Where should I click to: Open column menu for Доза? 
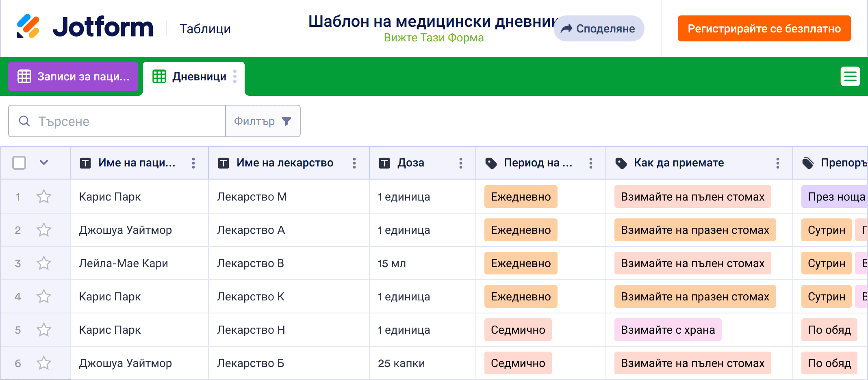(460, 163)
